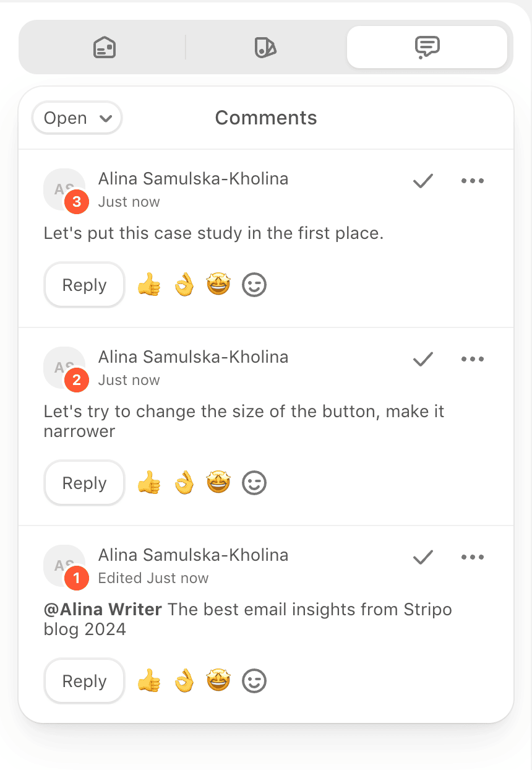
Task: Switch to the email preview tab
Action: tap(103, 47)
